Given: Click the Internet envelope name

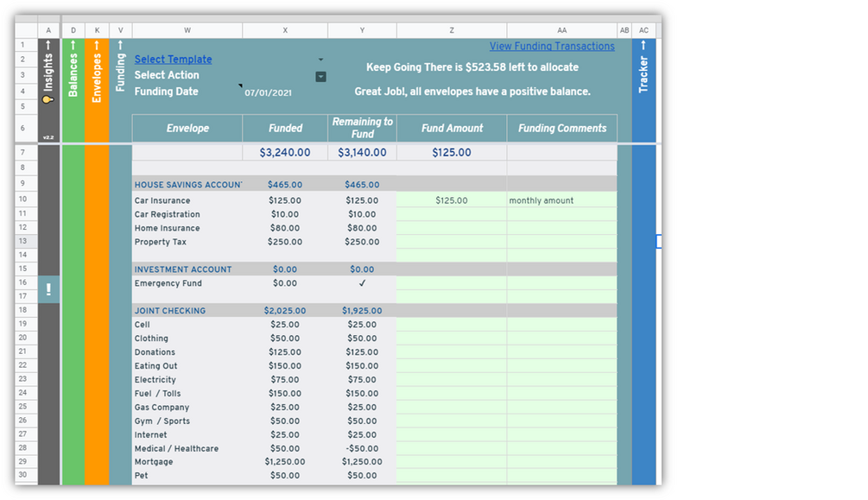Looking at the screenshot, I should click(150, 434).
